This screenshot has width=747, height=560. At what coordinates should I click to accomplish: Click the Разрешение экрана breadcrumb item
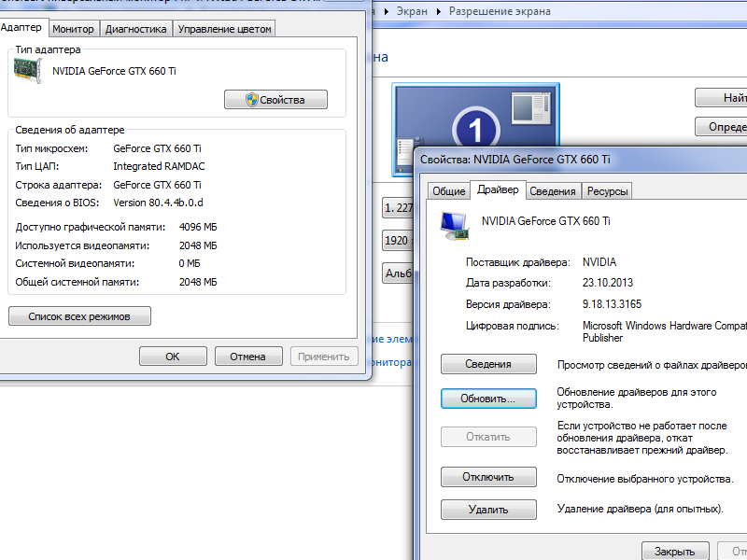pos(500,11)
